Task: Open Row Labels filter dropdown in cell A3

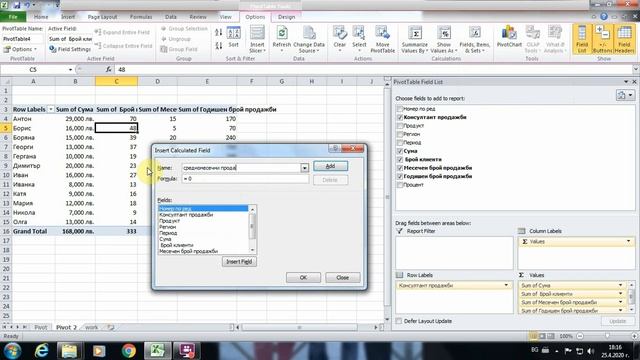Action: pyautogui.click(x=51, y=109)
